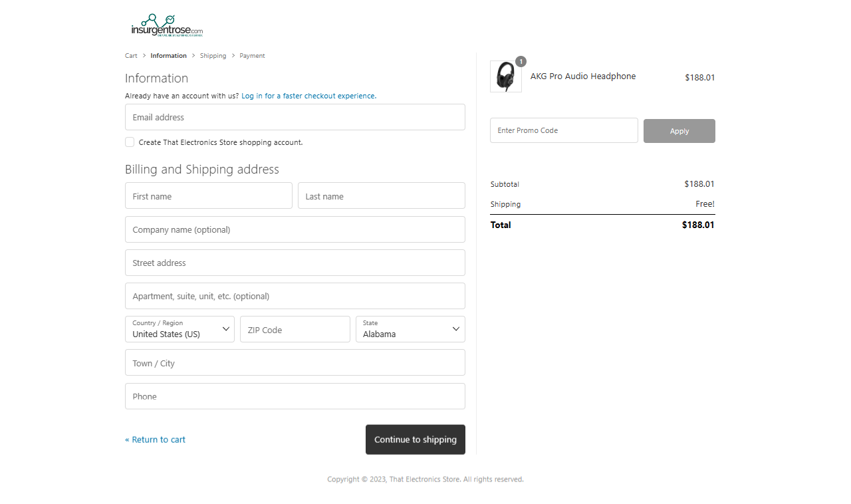Open the AKG headphone product thumbnail
Viewport: 851px width, 504px height.
506,76
